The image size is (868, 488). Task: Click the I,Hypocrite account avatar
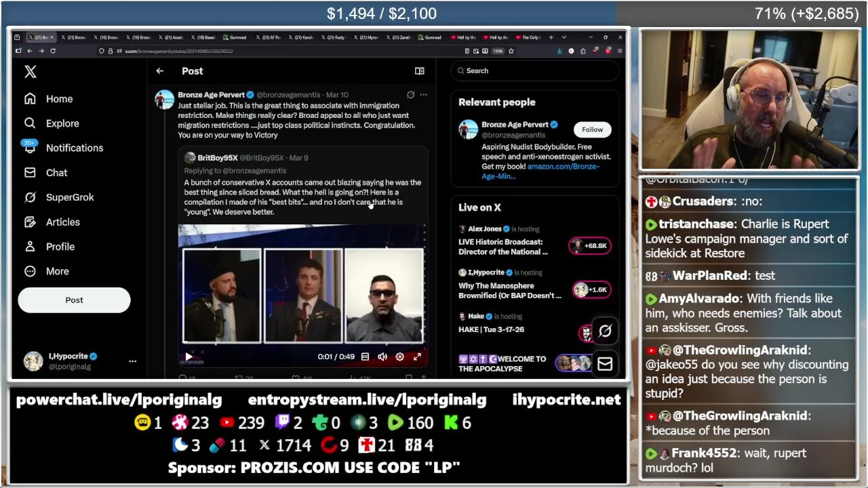[33, 361]
